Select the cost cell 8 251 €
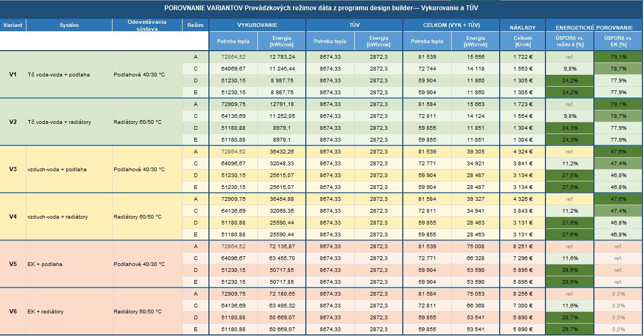The height and width of the screenshot is (336, 644). pyautogui.click(x=522, y=246)
